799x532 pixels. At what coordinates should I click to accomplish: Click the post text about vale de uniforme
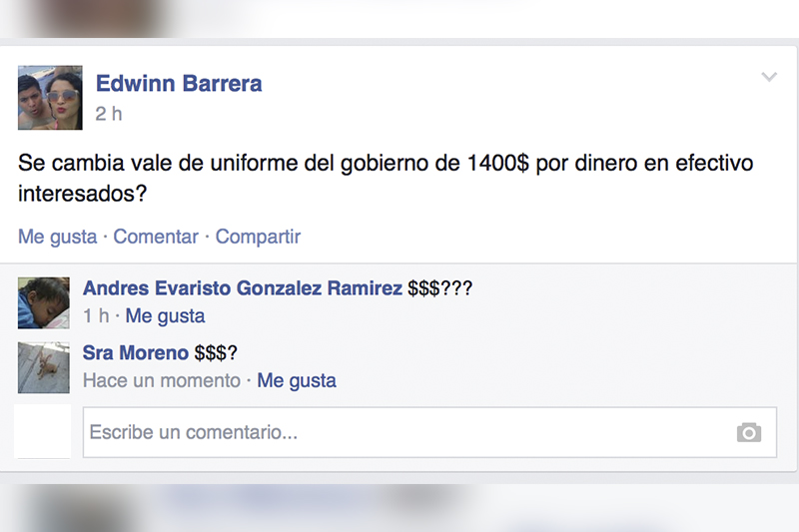[x=386, y=178]
